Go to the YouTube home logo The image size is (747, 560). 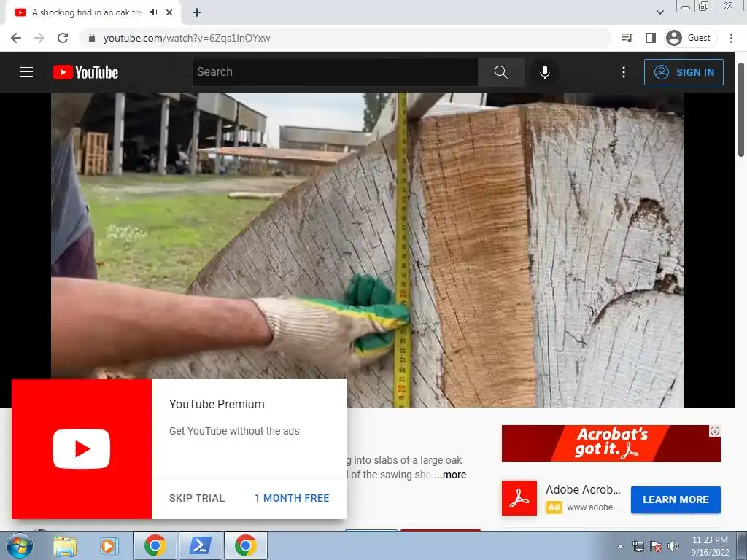pos(85,72)
